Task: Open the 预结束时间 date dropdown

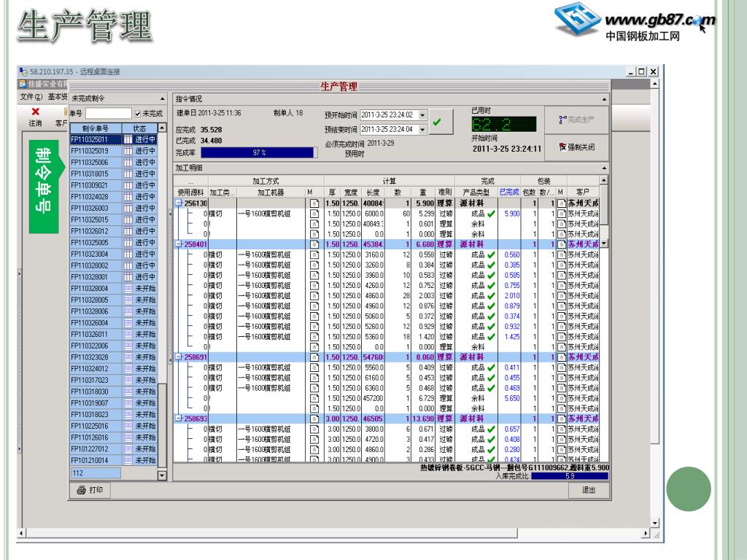Action: point(422,130)
